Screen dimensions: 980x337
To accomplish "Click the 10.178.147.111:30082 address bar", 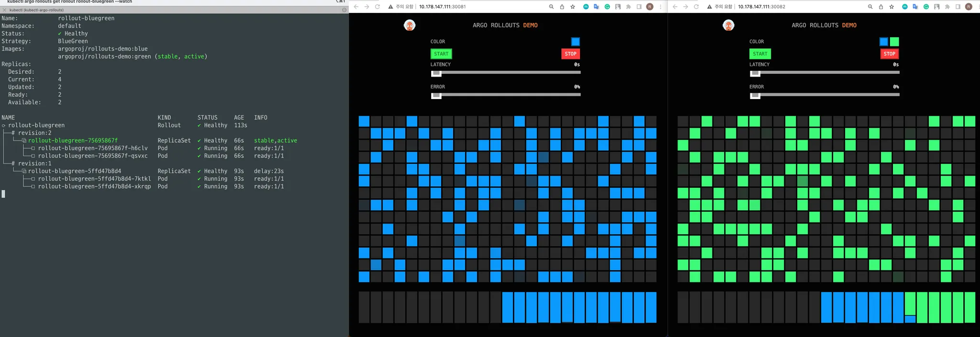I will (761, 7).
